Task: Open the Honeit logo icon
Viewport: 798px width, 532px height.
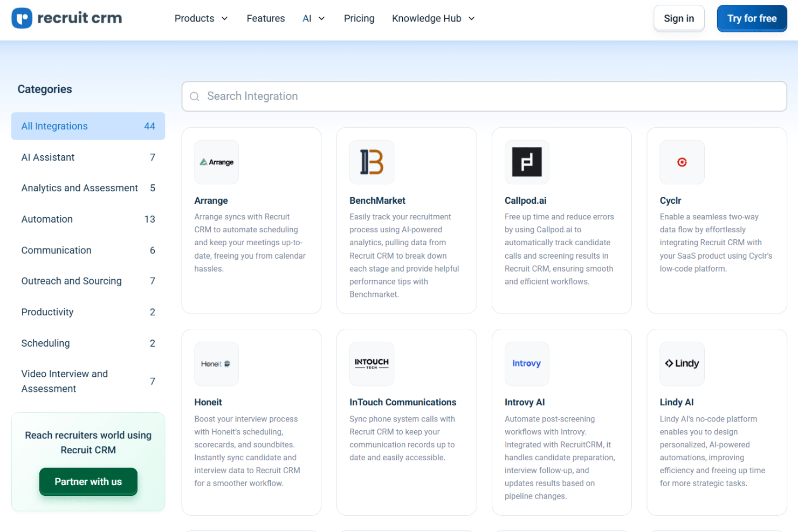Action: pos(217,364)
